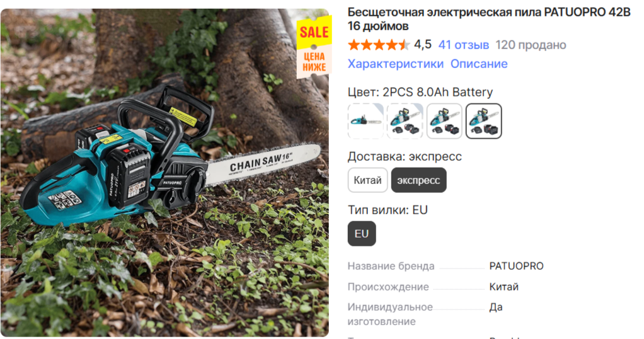
Task: Click the ЦЕНА НИЖЕ price tag label
Action: 314,62
